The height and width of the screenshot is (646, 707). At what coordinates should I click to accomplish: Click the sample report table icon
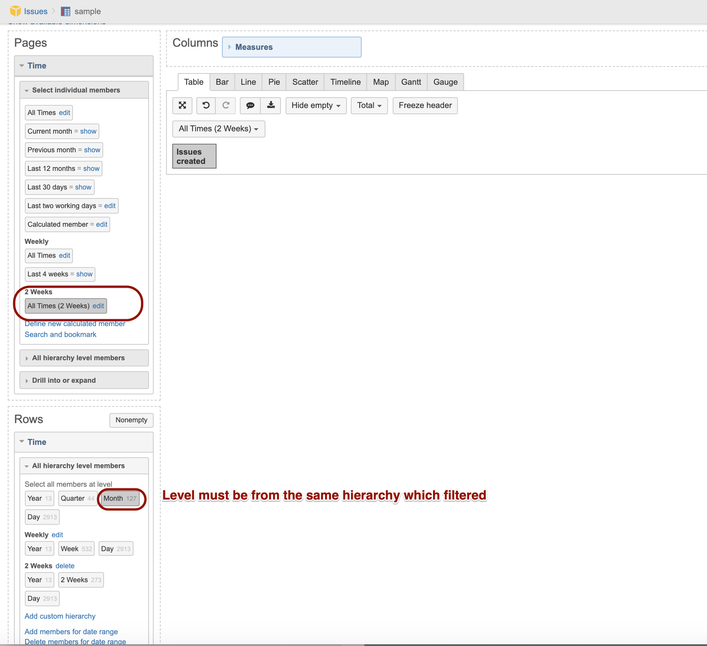coord(65,11)
